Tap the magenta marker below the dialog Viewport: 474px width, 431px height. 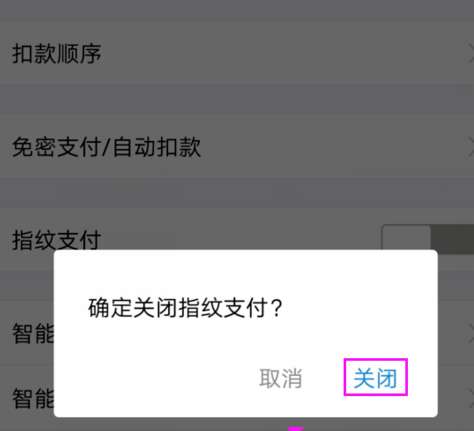coord(296,428)
